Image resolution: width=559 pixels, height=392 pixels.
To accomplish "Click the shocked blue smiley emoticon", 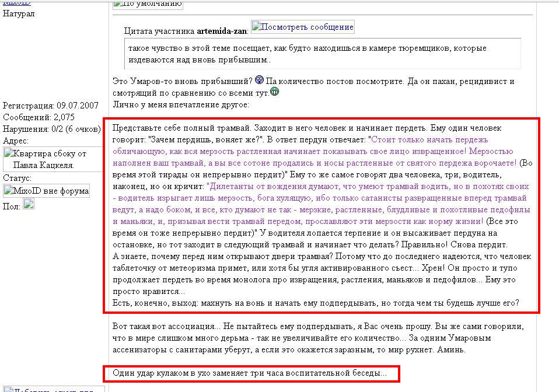I will pyautogui.click(x=260, y=80).
